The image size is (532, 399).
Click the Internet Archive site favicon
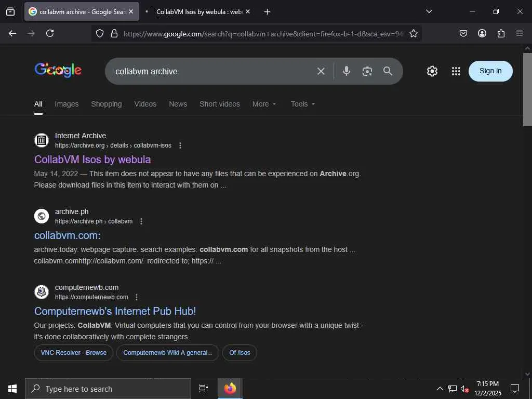pyautogui.click(x=42, y=140)
